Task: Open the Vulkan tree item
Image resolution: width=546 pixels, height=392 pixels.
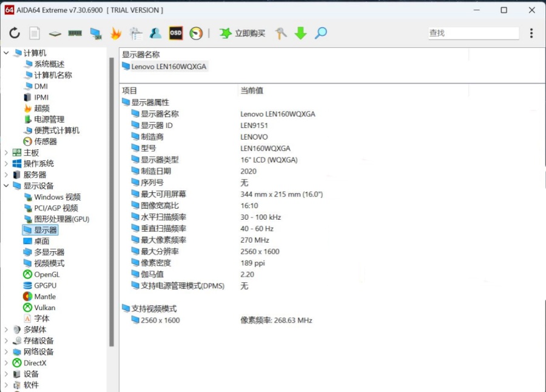Action: click(39, 308)
